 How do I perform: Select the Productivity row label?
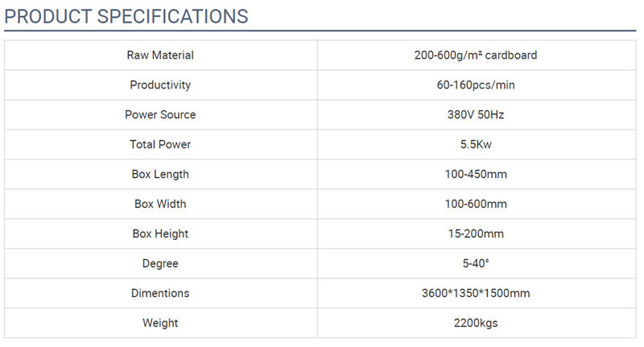pyautogui.click(x=160, y=85)
